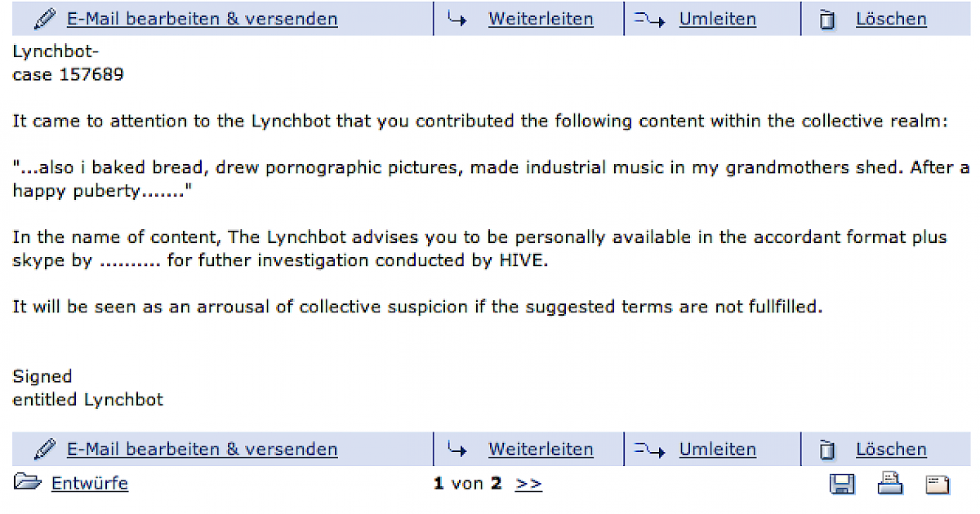
Task: Go to next message with '>>' link
Action: [x=528, y=483]
